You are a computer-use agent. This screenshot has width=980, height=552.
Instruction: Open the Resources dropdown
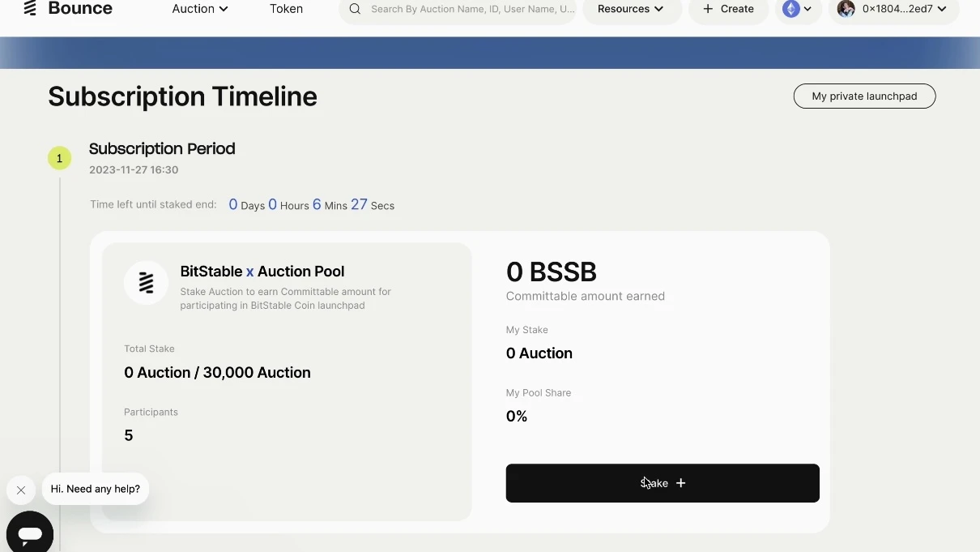[x=631, y=8]
